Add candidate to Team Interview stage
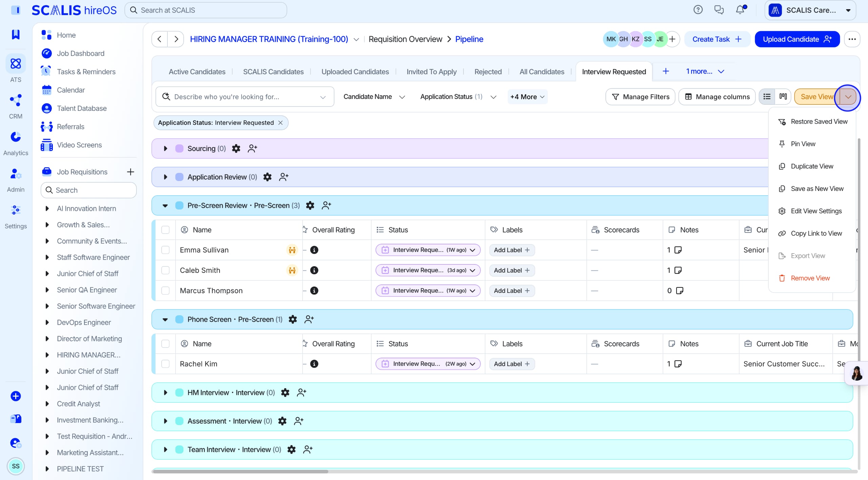 coord(308,449)
